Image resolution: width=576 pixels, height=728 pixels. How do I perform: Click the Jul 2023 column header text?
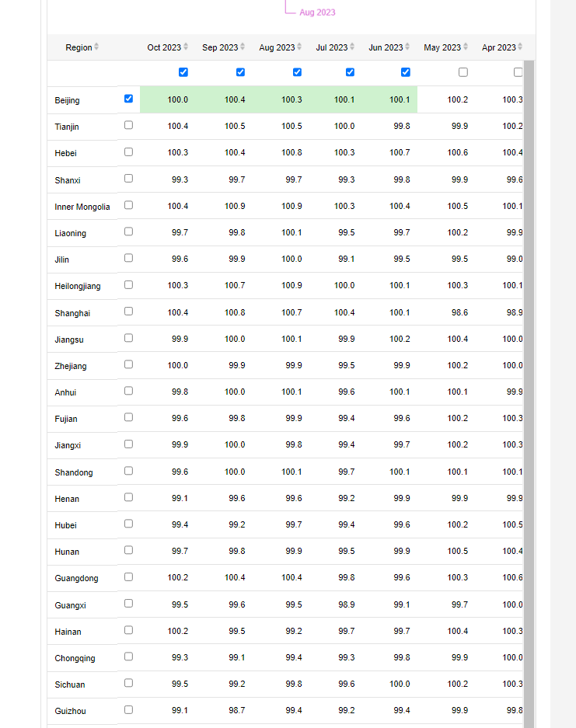coord(332,47)
